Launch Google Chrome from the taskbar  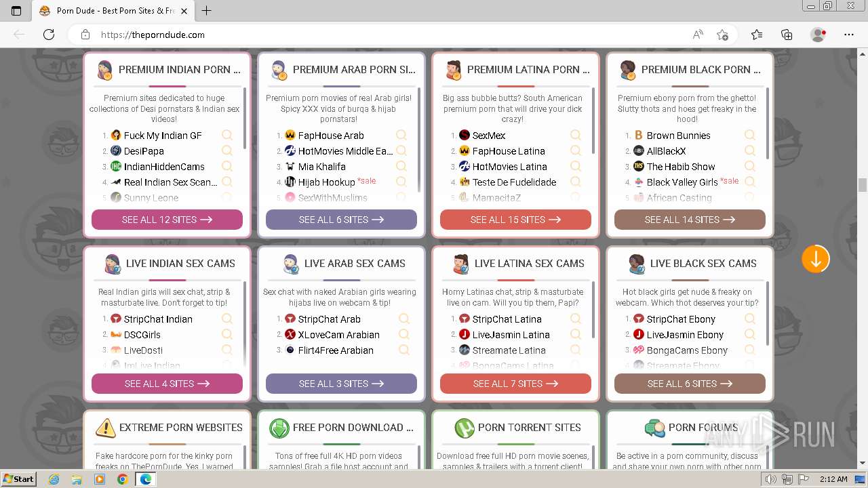[122, 479]
